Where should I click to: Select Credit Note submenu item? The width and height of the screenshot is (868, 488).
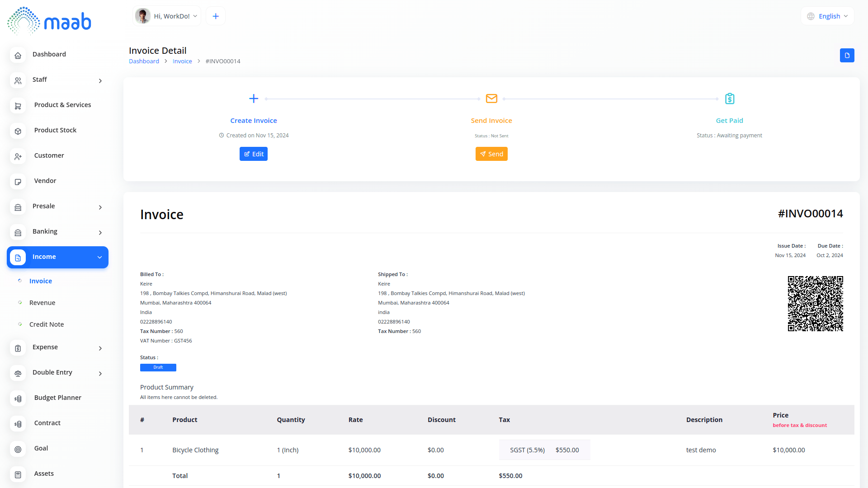pyautogui.click(x=47, y=324)
